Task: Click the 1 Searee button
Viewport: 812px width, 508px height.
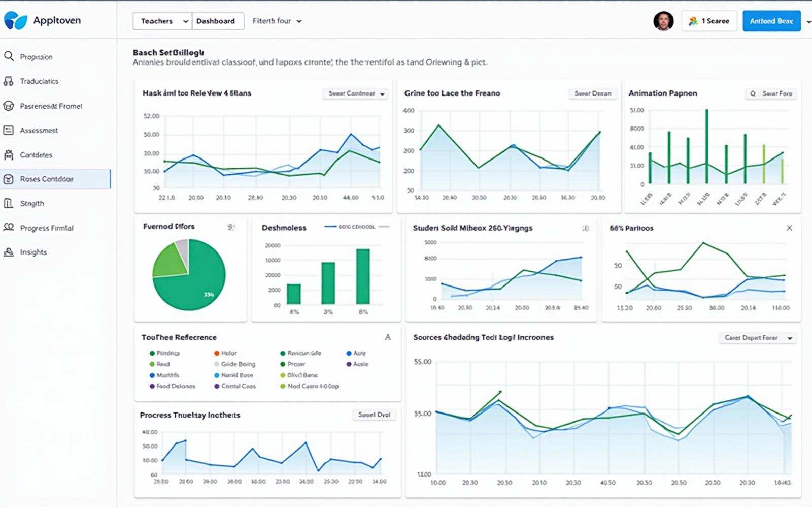Action: (709, 21)
